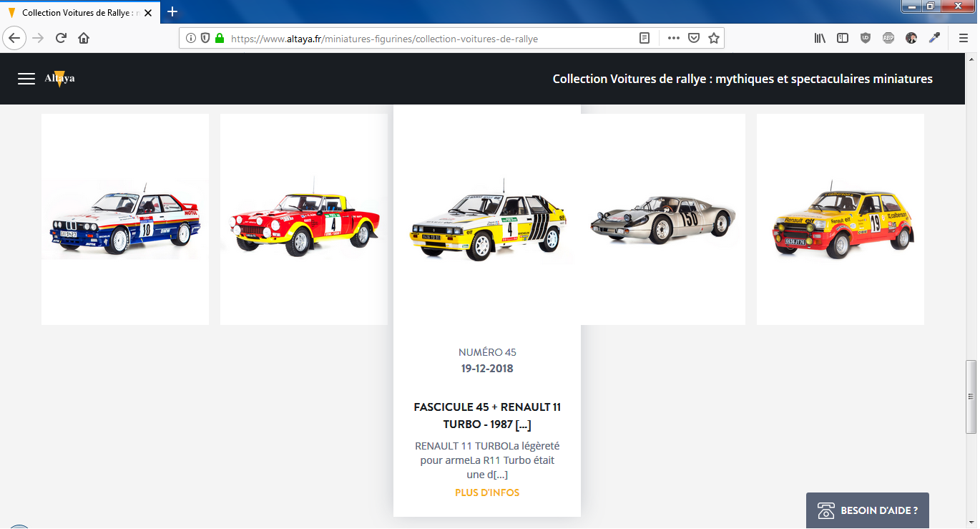980x529 pixels.
Task: Open the uBlock Origin extension
Action: (x=866, y=39)
